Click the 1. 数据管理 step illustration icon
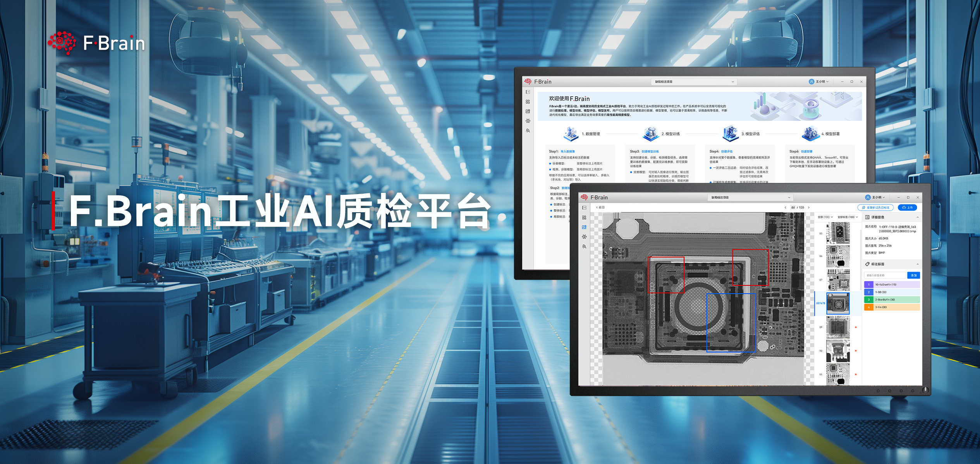 point(571,134)
